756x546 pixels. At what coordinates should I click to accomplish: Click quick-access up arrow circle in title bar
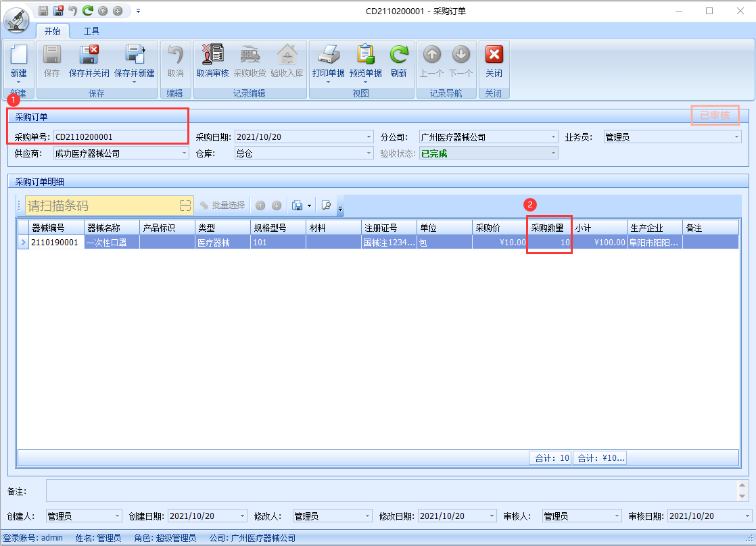click(x=103, y=11)
